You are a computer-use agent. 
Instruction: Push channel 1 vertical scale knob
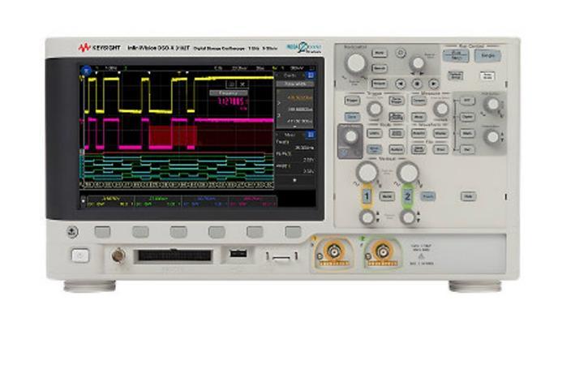367,173
